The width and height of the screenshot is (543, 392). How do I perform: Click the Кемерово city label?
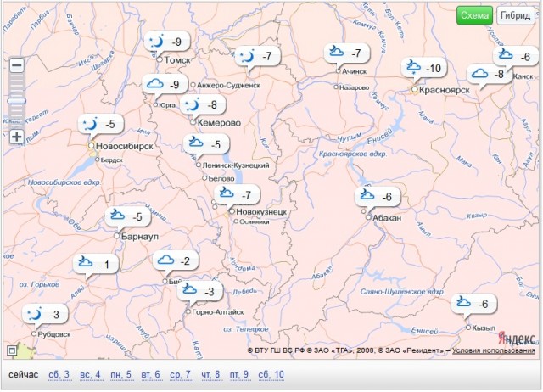(219, 122)
